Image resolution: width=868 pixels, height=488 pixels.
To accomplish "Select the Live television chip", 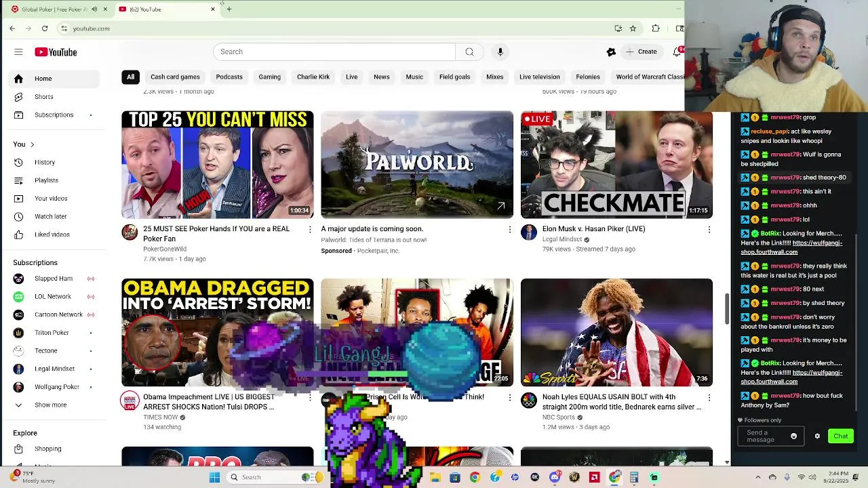I will [540, 77].
